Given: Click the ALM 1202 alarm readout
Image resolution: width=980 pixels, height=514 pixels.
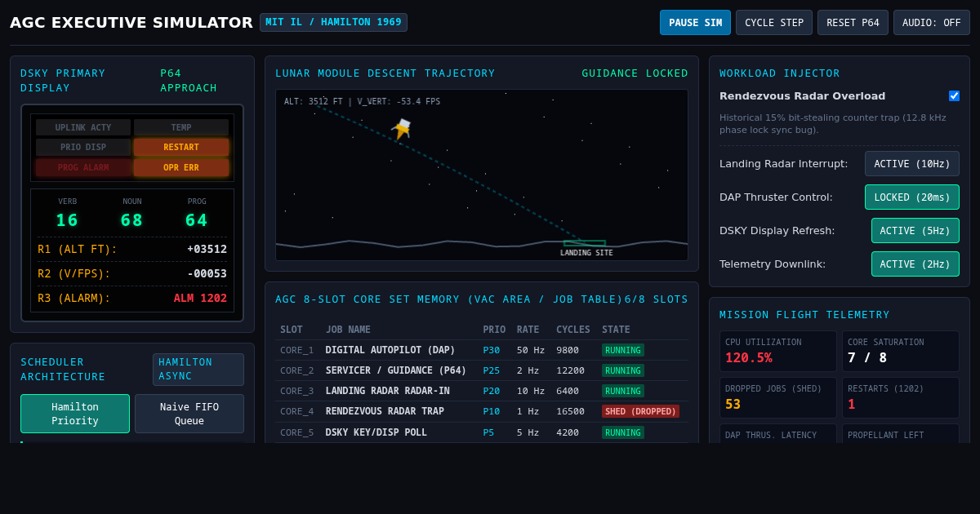Looking at the screenshot, I should tap(200, 298).
